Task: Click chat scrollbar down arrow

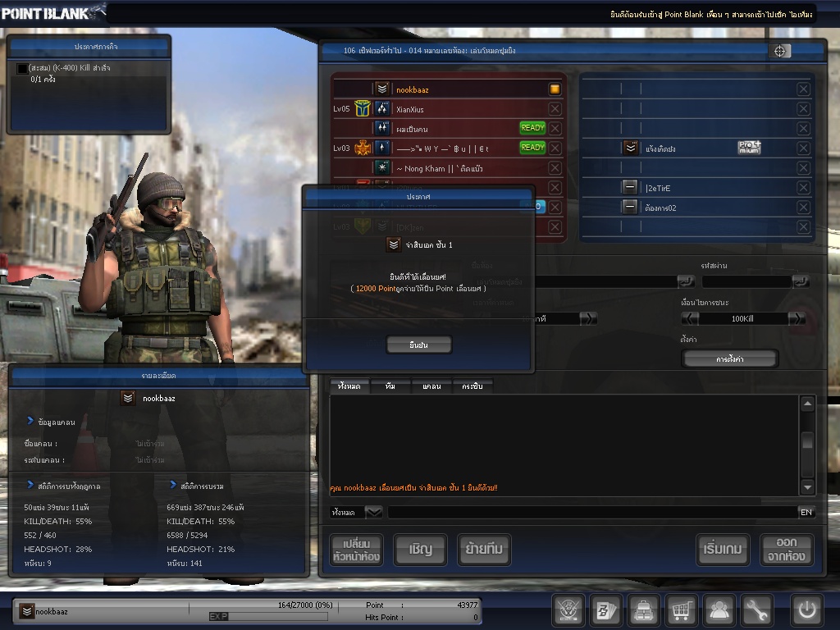Action: click(x=807, y=487)
